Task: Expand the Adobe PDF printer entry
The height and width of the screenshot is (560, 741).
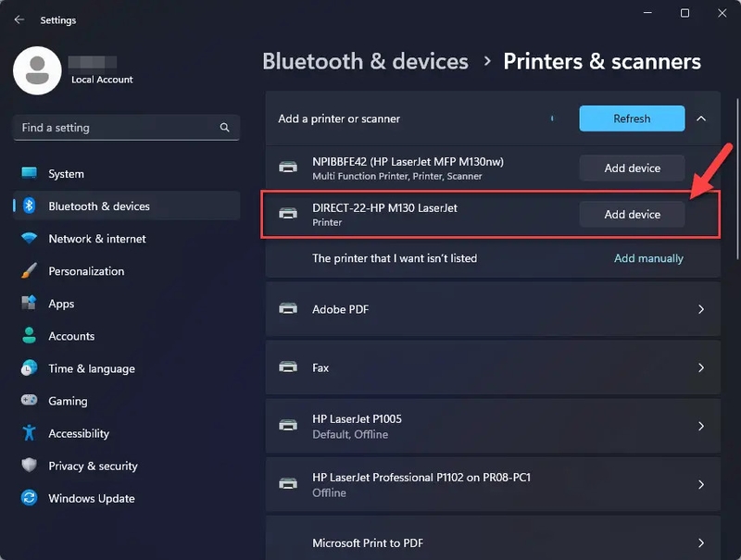Action: (x=701, y=309)
